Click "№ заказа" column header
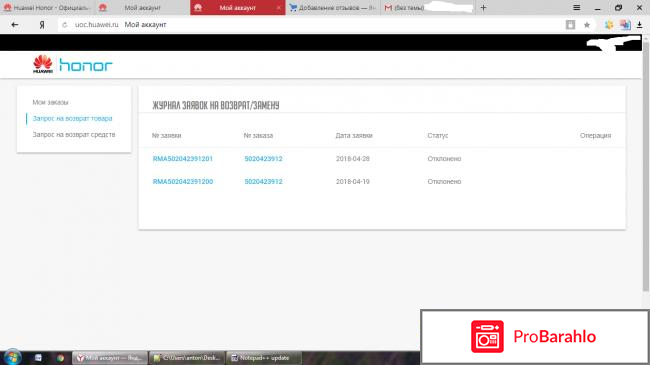The width and height of the screenshot is (650, 365). (x=258, y=135)
